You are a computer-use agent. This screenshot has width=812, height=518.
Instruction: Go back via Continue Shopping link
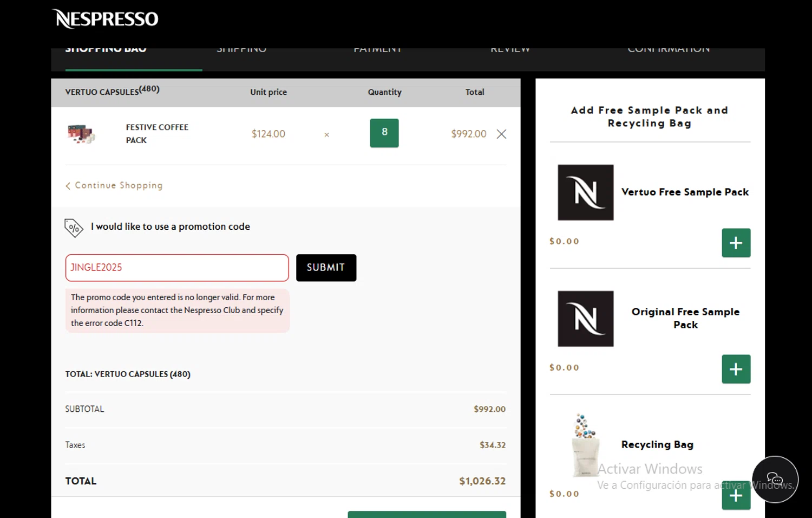tap(114, 185)
